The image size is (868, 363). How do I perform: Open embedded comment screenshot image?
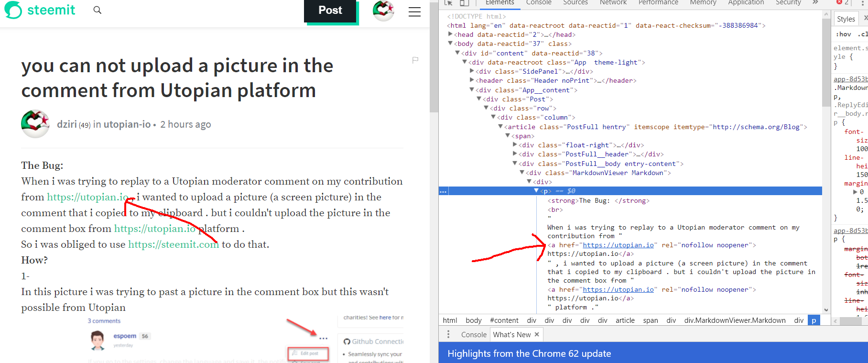246,339
